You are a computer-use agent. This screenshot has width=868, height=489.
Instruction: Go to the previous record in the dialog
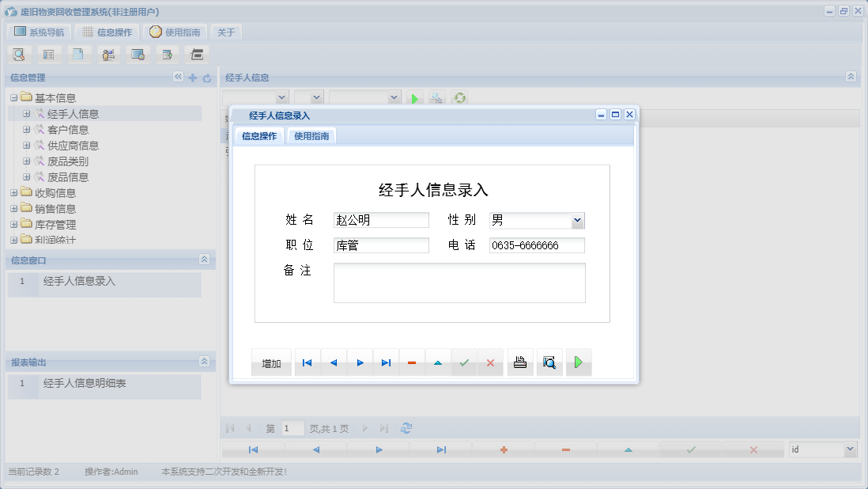point(333,362)
